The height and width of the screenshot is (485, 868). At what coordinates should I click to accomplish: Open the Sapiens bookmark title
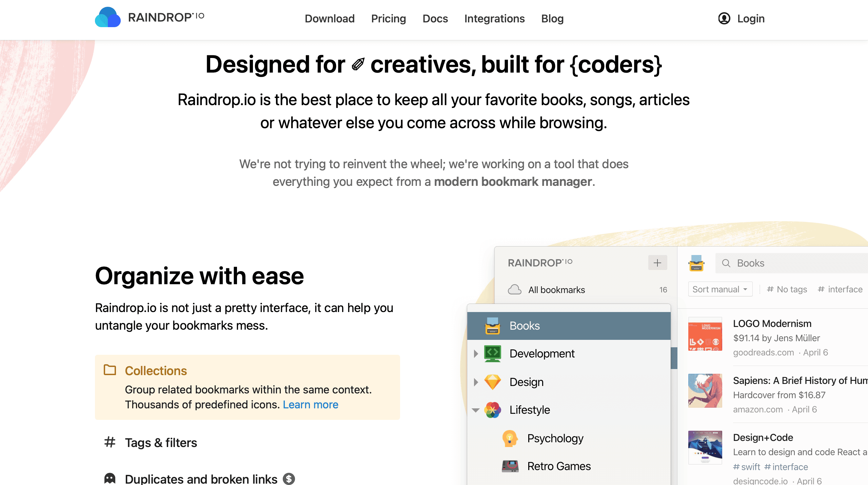pyautogui.click(x=800, y=381)
